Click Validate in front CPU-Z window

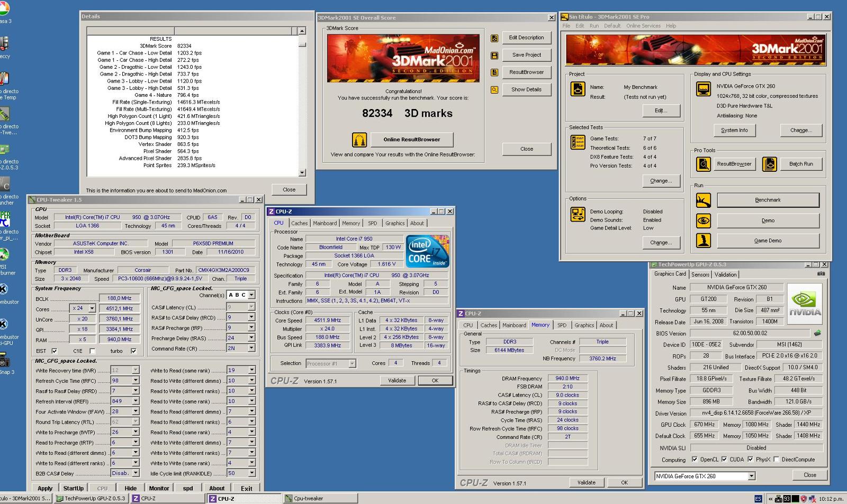tap(397, 380)
